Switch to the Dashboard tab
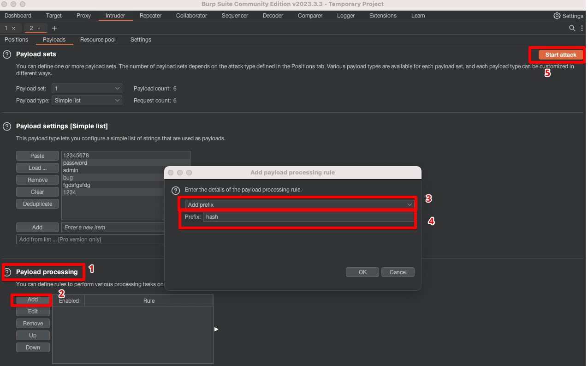 [18, 16]
